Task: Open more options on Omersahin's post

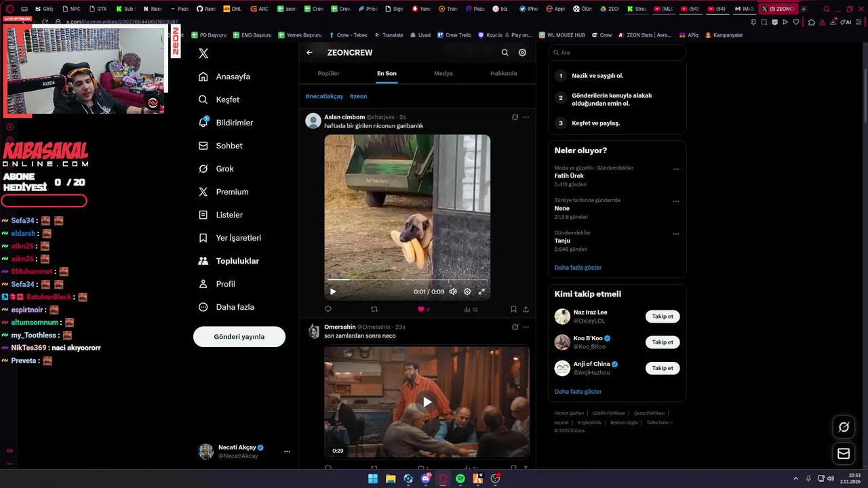Action: tap(526, 327)
